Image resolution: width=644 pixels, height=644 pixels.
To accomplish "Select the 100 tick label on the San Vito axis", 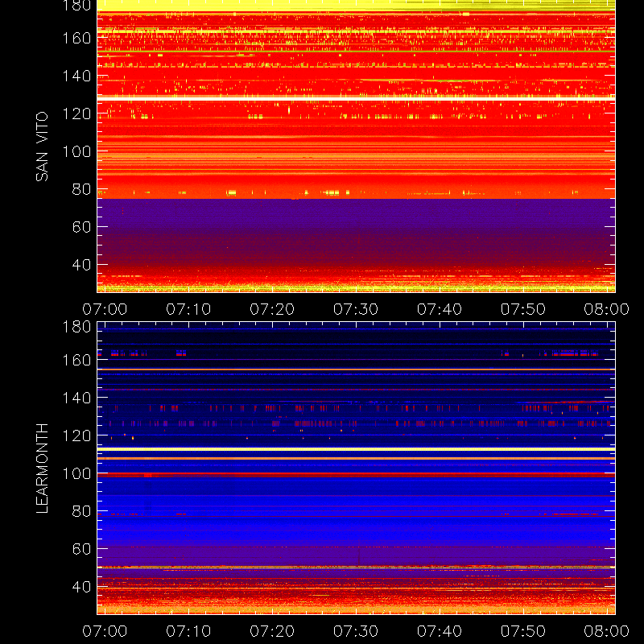I will coord(76,151).
